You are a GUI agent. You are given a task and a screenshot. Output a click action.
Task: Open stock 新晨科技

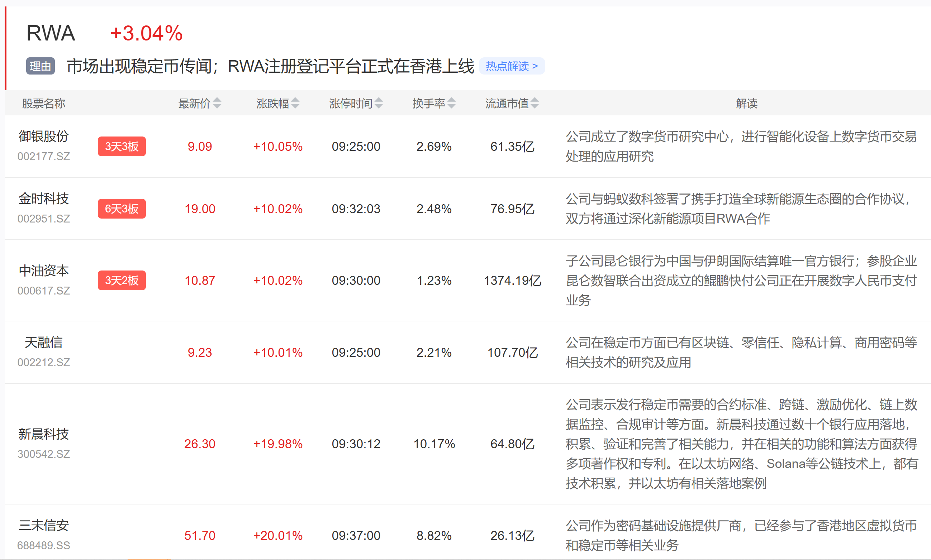(x=44, y=434)
